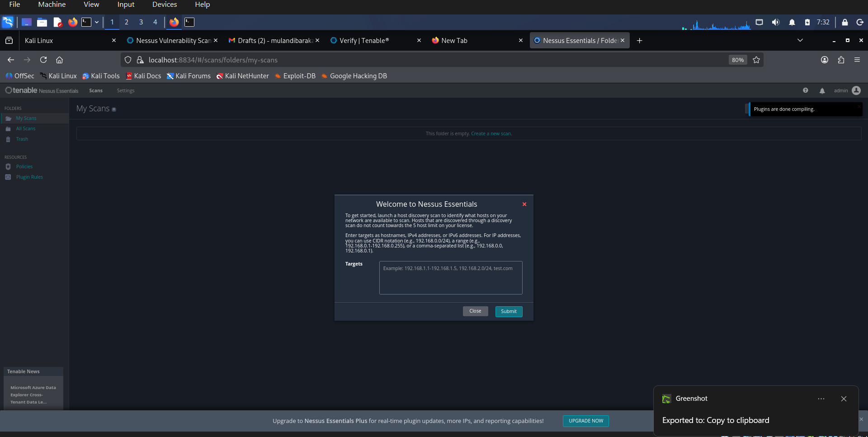Click the admin user avatar icon

(x=856, y=90)
